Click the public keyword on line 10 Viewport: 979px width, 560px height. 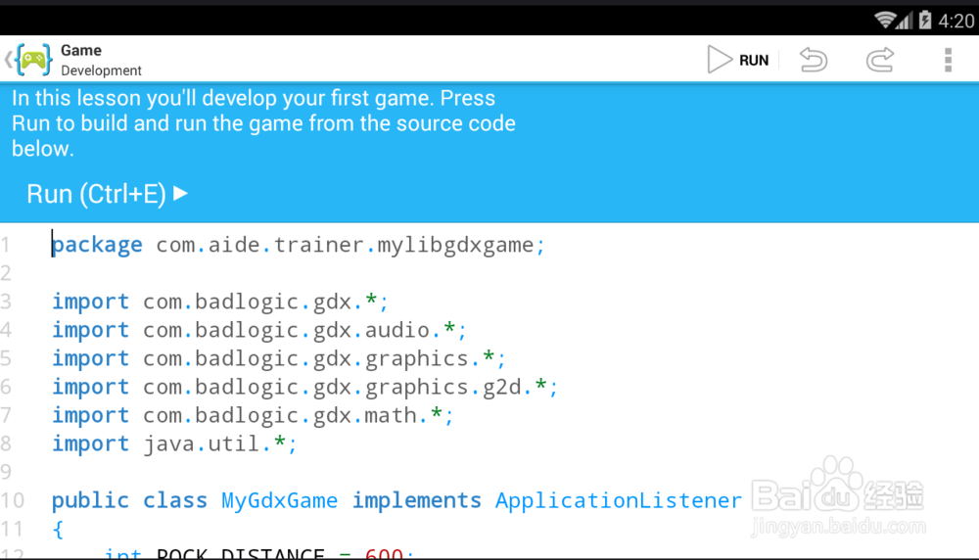[90, 500]
